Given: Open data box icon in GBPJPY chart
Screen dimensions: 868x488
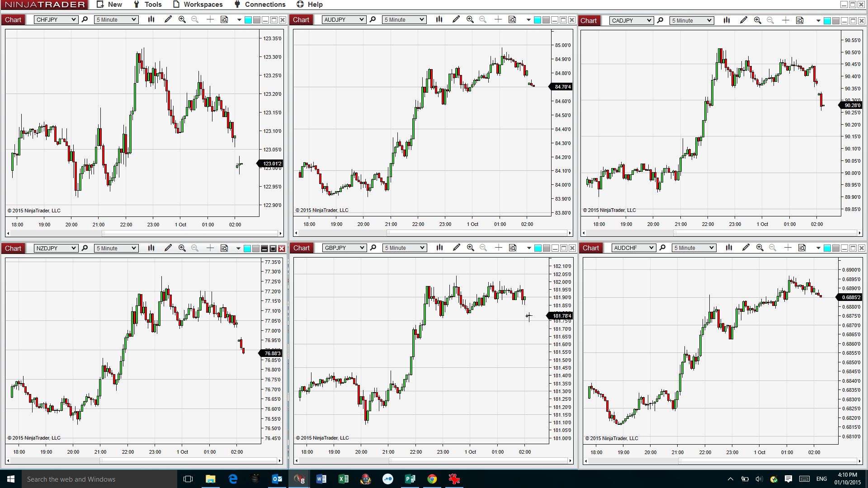Looking at the screenshot, I should pyautogui.click(x=513, y=248).
